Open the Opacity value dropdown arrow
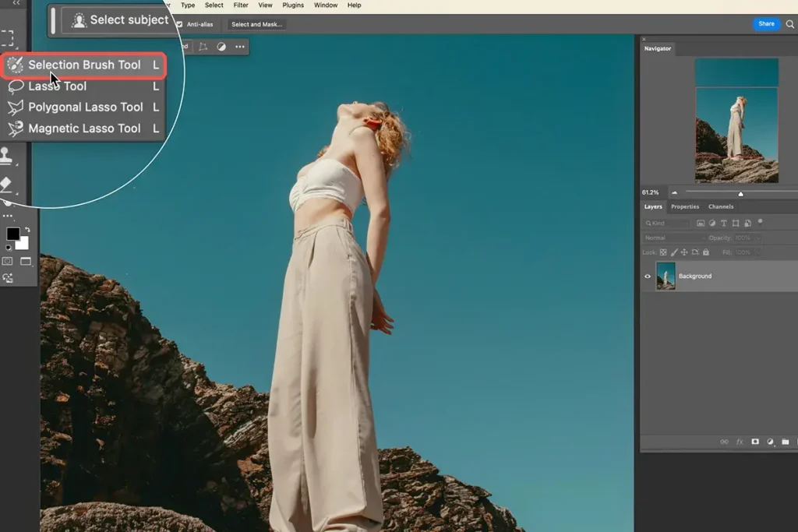798x532 pixels. [757, 238]
